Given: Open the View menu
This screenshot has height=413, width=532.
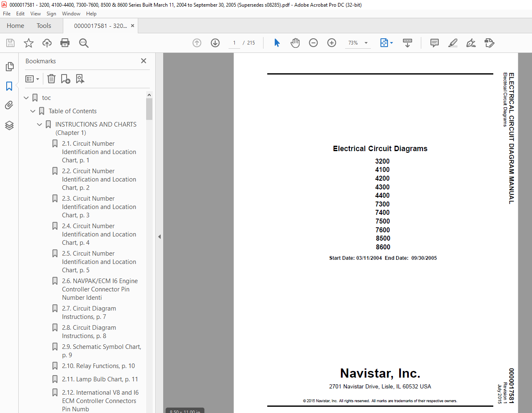Looking at the screenshot, I should click(36, 14).
